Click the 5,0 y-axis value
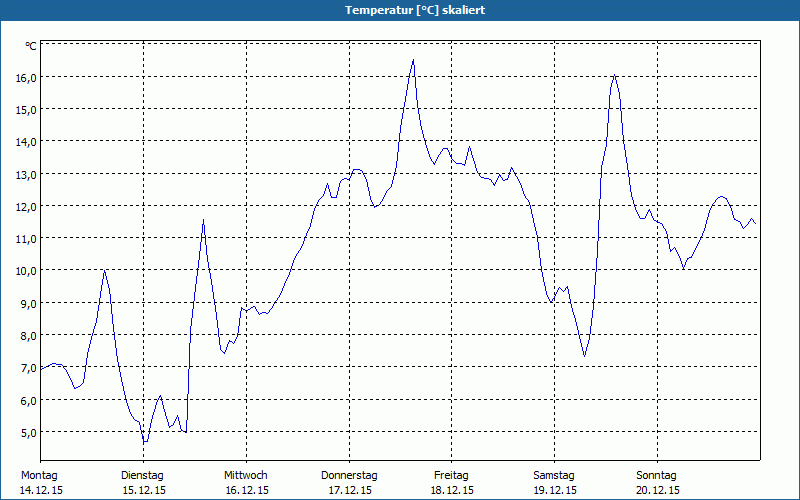This screenshot has width=800, height=500. click(29, 433)
